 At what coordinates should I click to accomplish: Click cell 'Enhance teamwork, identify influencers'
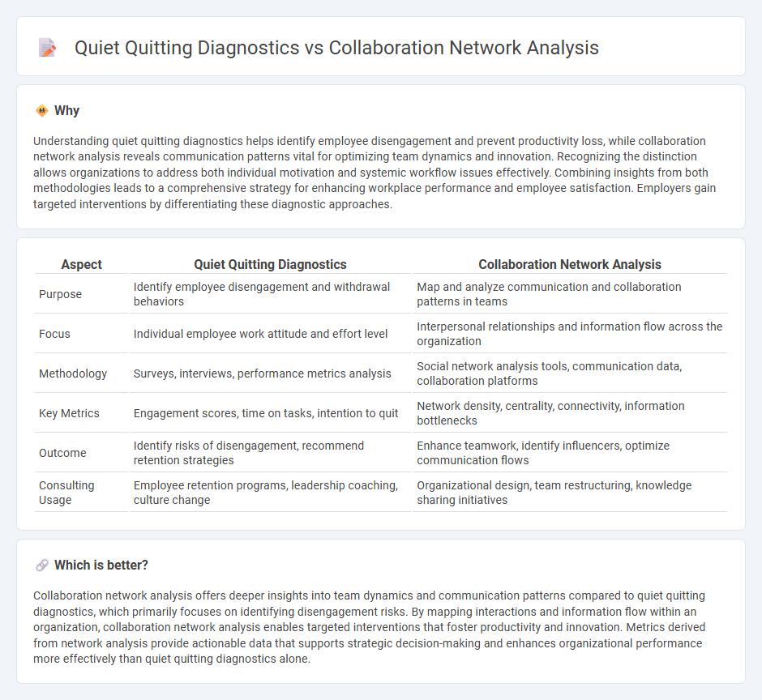570,453
